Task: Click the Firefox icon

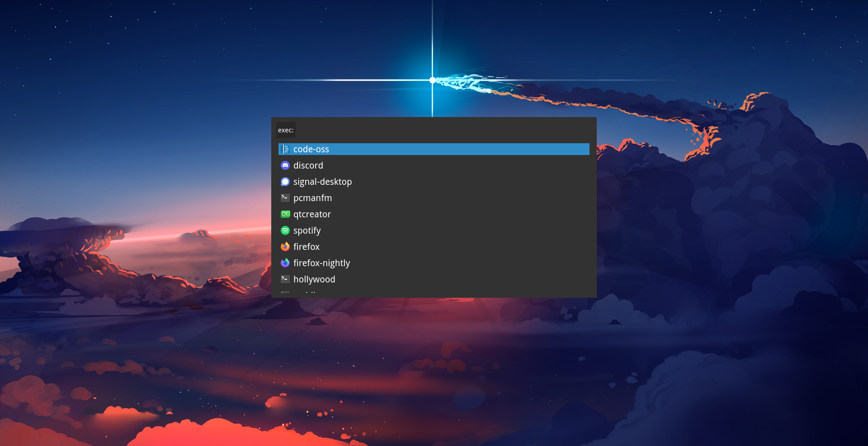Action: click(285, 247)
